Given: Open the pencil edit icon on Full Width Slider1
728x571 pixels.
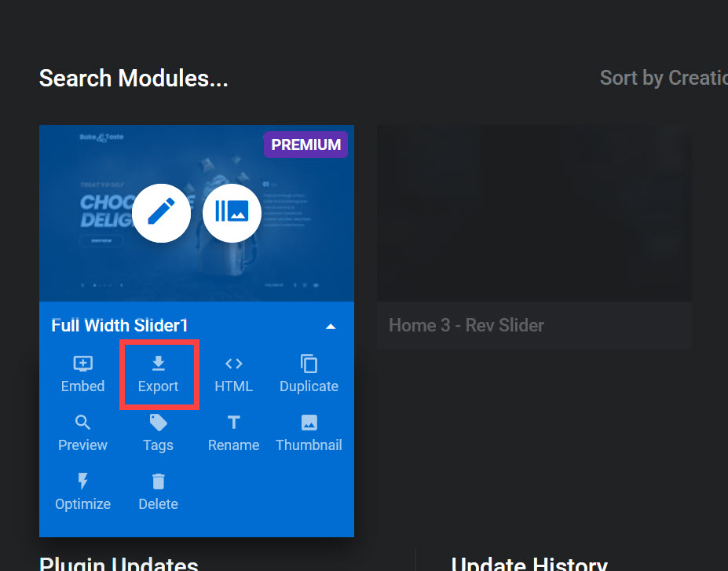Looking at the screenshot, I should pos(161,213).
